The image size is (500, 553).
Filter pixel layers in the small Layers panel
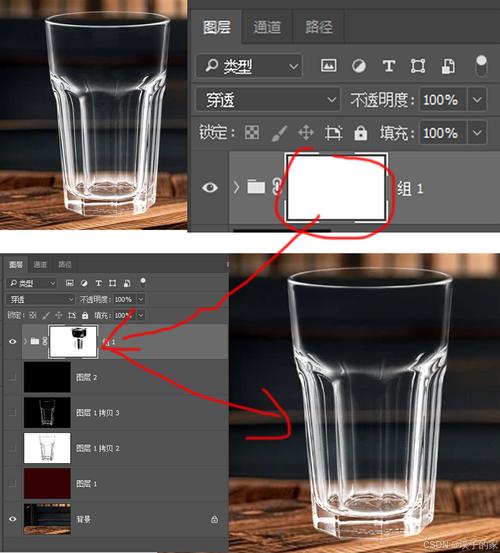click(x=69, y=283)
